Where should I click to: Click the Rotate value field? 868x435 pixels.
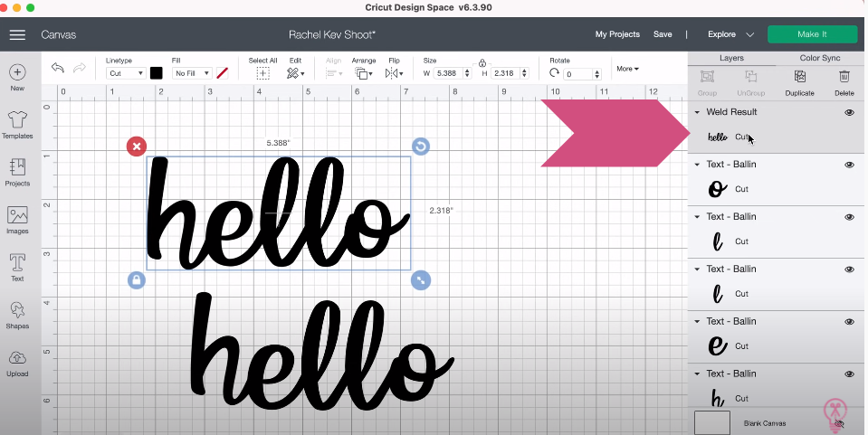(x=578, y=73)
